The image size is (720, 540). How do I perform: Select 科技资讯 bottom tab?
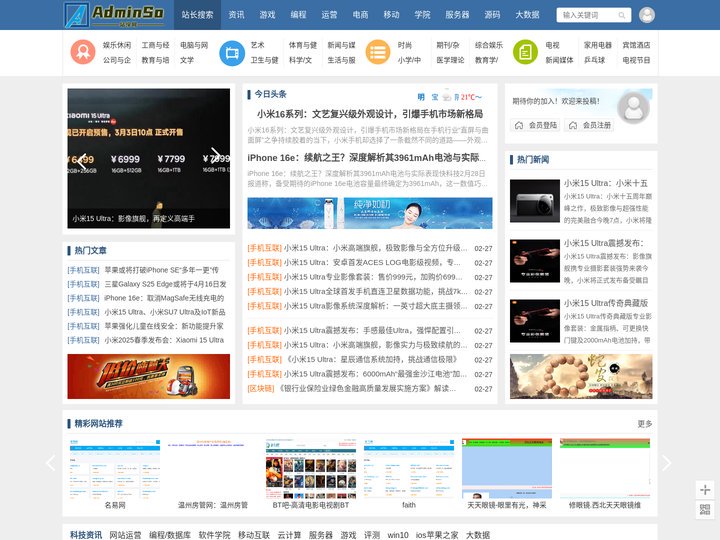(x=86, y=535)
